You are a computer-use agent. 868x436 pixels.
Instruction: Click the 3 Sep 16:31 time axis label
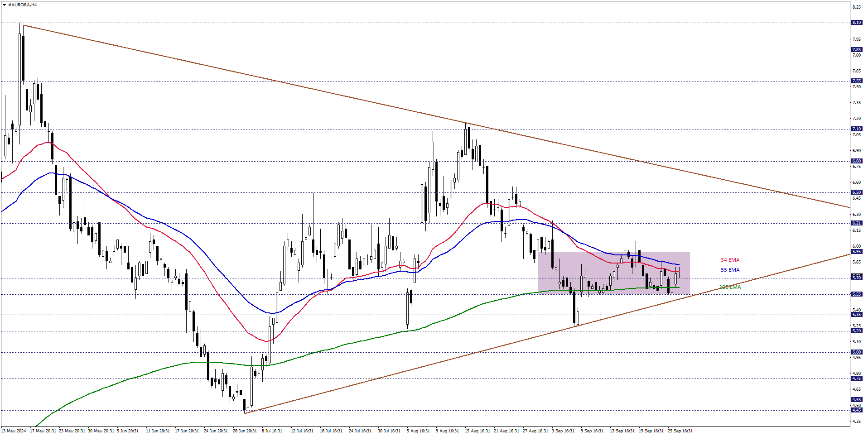563,431
